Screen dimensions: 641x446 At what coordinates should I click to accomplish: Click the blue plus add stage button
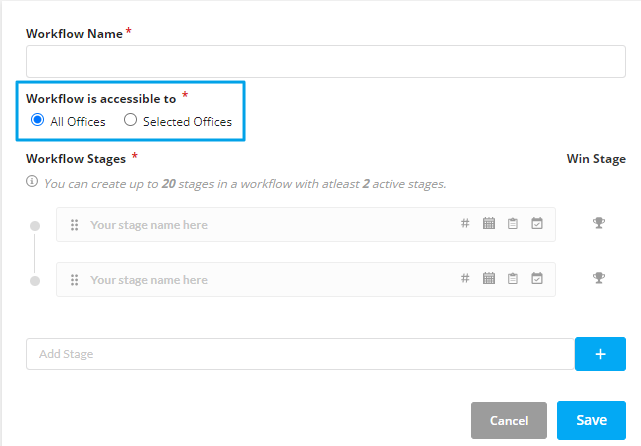600,354
